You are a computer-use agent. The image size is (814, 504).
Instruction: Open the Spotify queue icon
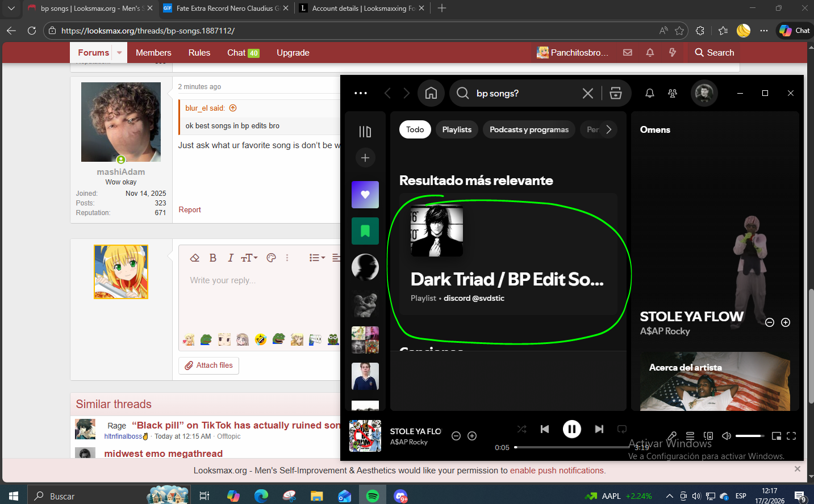point(690,436)
